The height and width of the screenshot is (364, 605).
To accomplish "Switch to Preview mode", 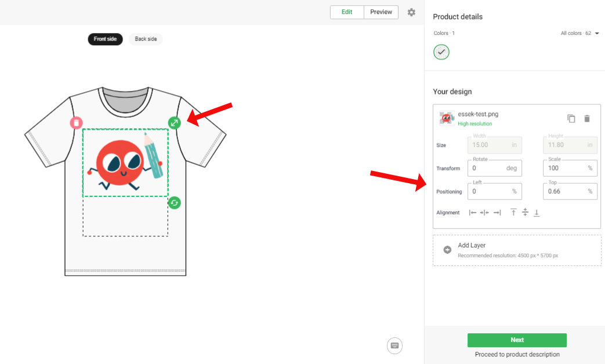I will tap(381, 12).
